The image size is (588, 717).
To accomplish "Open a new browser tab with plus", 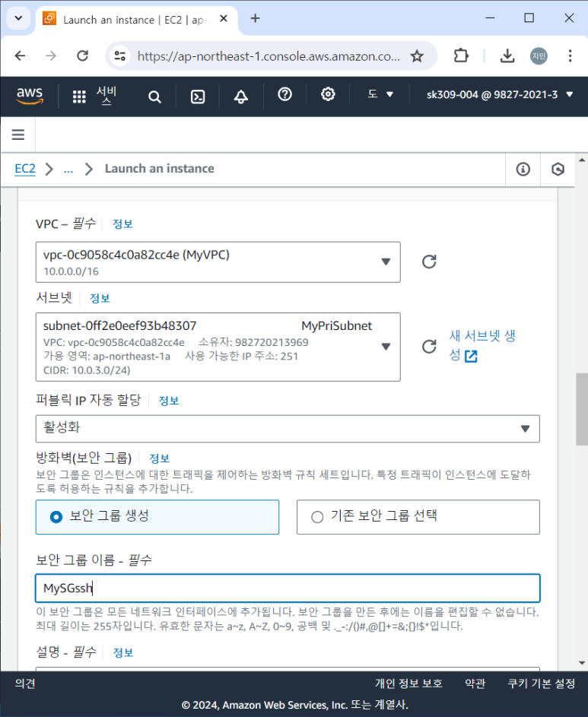I will [256, 18].
